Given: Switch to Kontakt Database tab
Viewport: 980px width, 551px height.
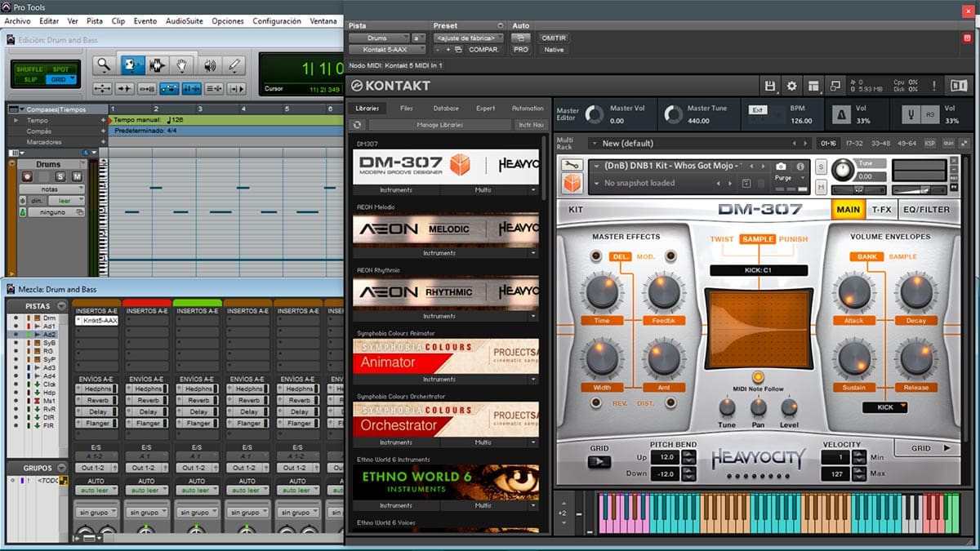Looking at the screenshot, I should [x=446, y=109].
